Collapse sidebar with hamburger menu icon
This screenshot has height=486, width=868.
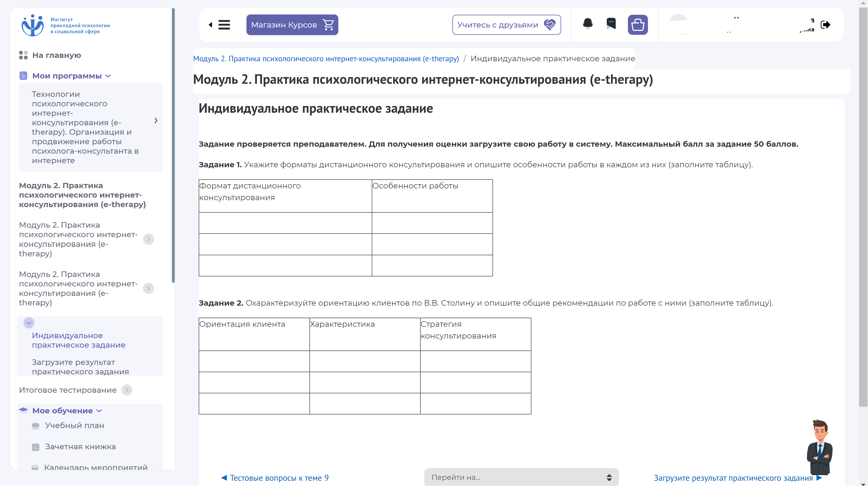pos(224,24)
